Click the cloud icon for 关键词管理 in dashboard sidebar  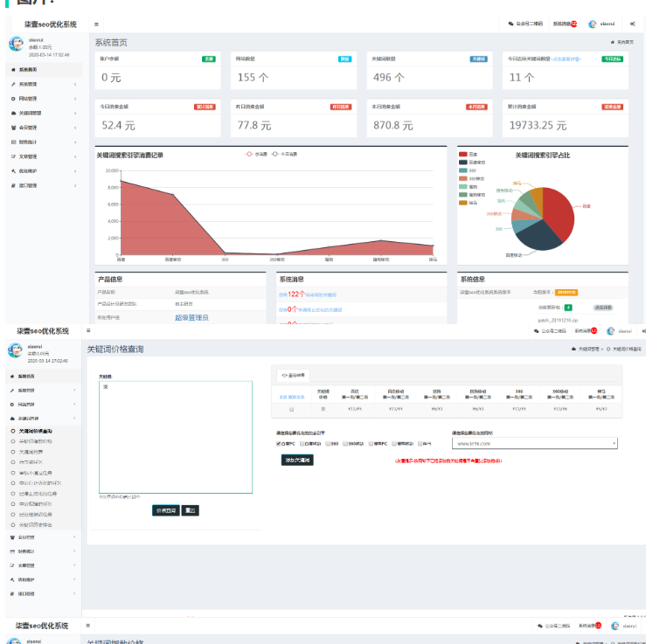[x=13, y=113]
